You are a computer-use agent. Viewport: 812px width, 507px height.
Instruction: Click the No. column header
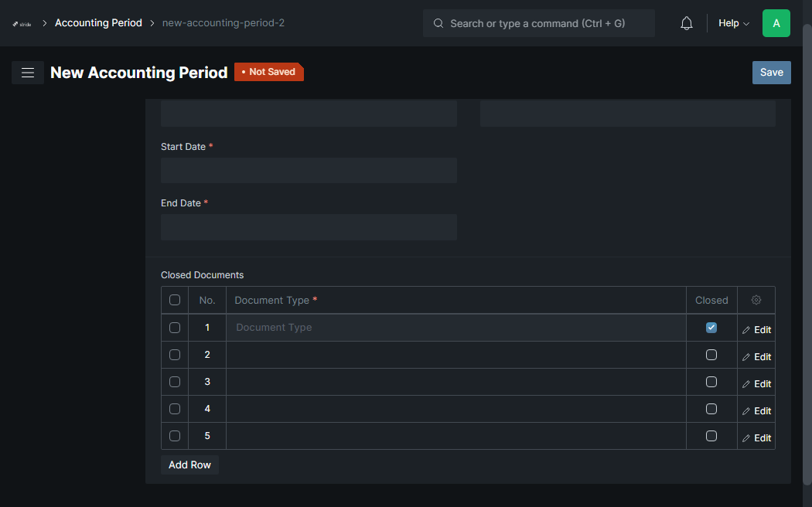[207, 300]
